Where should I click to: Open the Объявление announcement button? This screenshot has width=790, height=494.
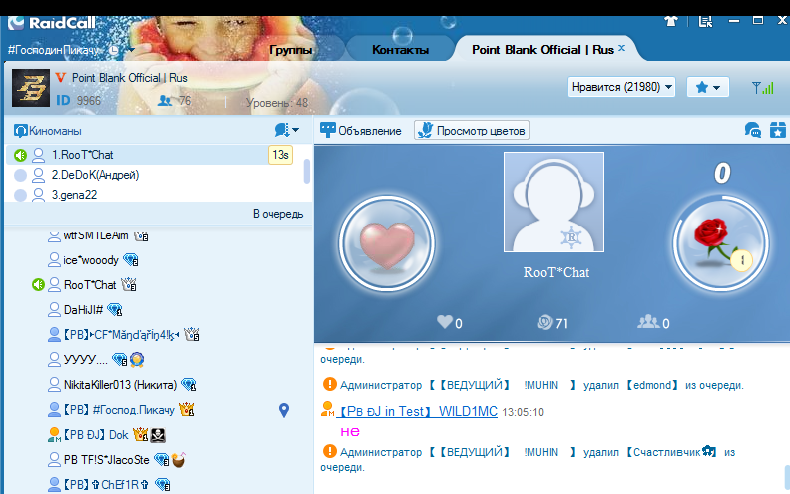[361, 131]
